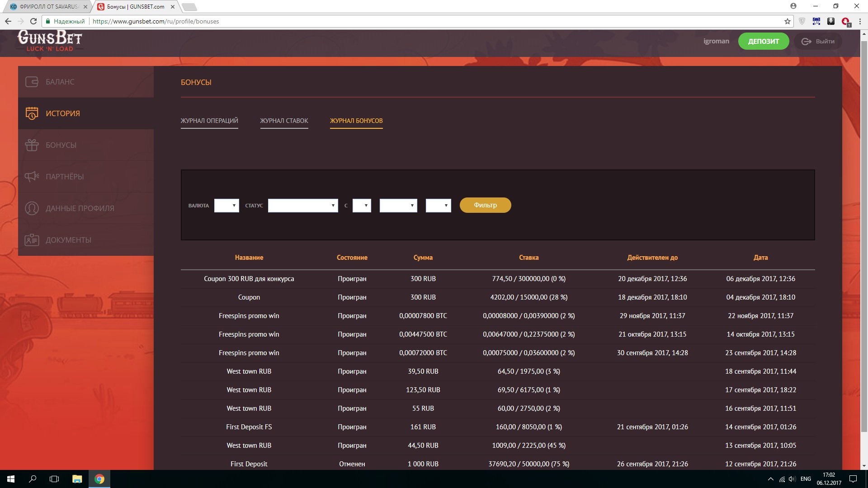Viewport: 868px width, 488px height.
Task: Open the Валюта currency dropdown
Action: 226,206
